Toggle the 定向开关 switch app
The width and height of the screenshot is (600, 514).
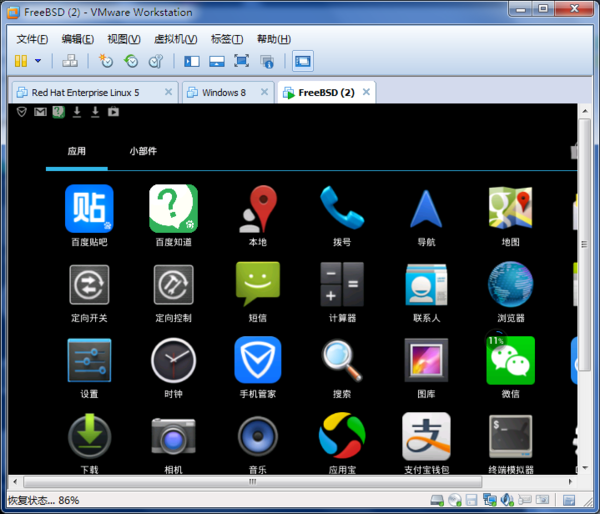[x=89, y=285]
